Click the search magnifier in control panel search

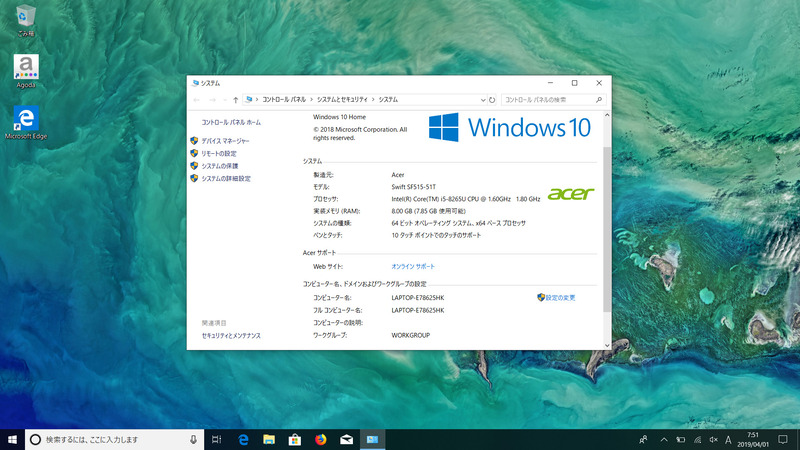tap(599, 100)
